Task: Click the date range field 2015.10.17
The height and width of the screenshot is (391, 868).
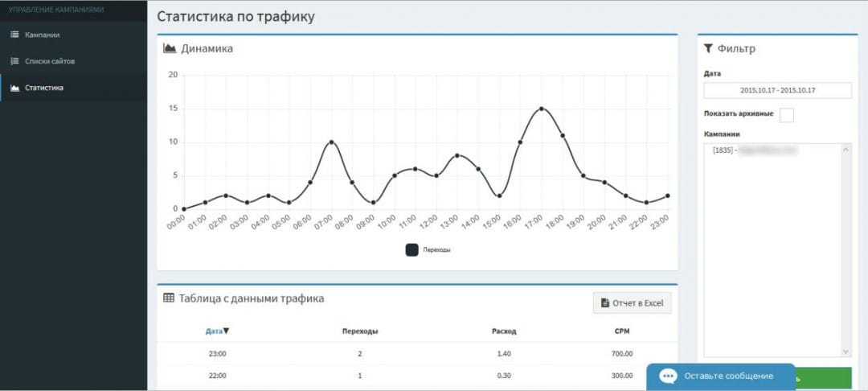Action: click(778, 90)
